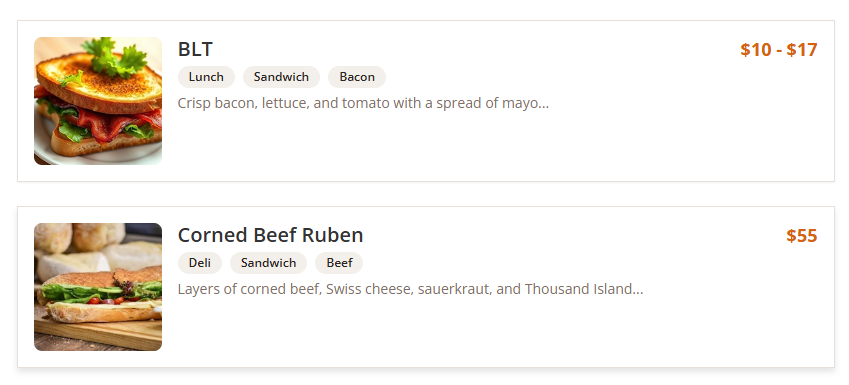This screenshot has height=385, width=849.
Task: Select the Lunch tag
Action: click(206, 77)
